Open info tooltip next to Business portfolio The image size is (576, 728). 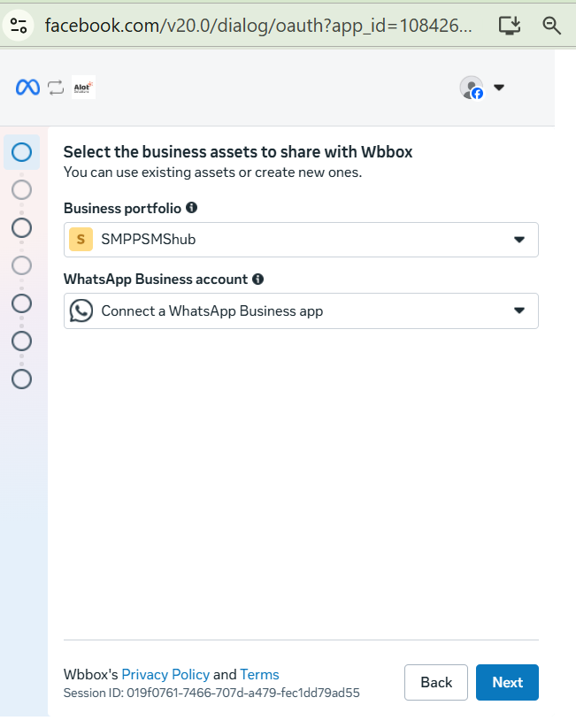[191, 208]
